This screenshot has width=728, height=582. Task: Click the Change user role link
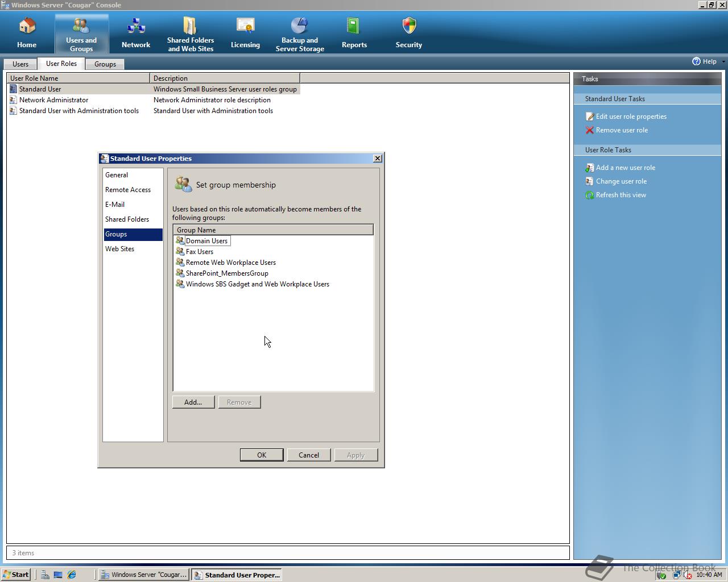[x=621, y=181]
